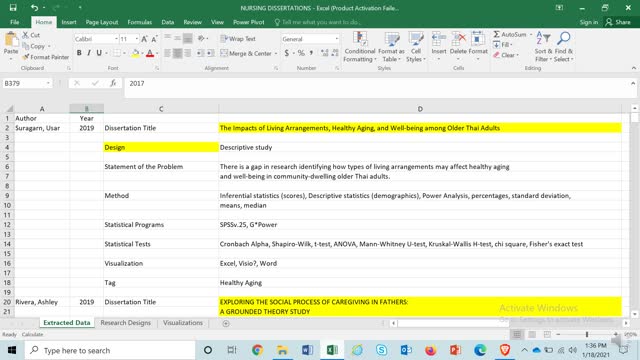The width and height of the screenshot is (640, 360).
Task: Toggle align left
Action: (x=167, y=53)
